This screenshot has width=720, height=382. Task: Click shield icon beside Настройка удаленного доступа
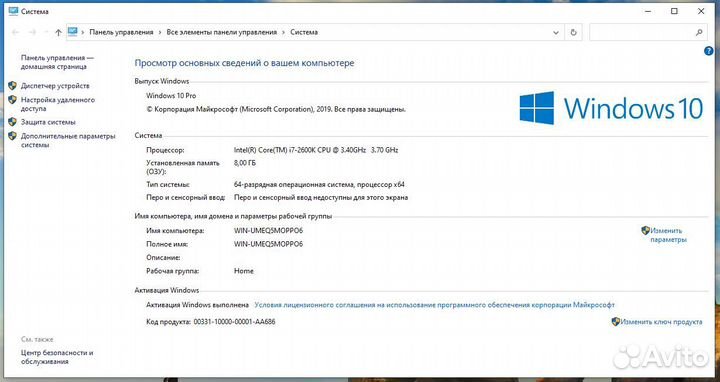tap(12, 99)
